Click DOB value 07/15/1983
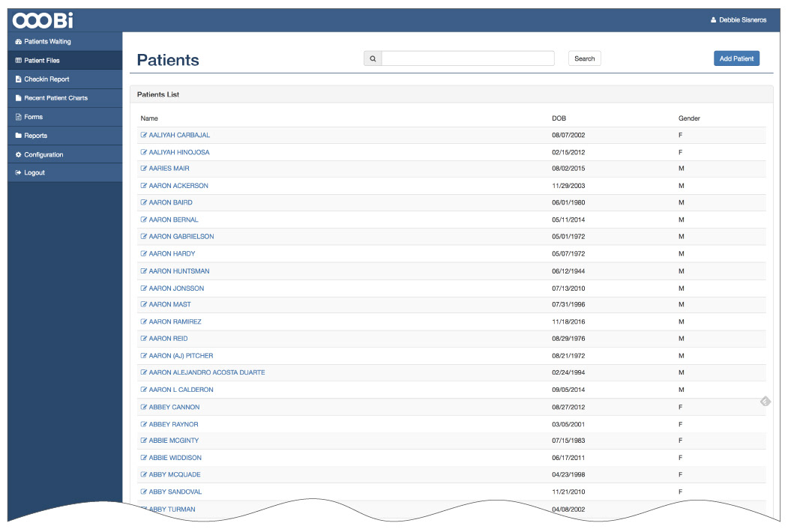Viewport: 788px width, 532px height. pyautogui.click(x=568, y=441)
